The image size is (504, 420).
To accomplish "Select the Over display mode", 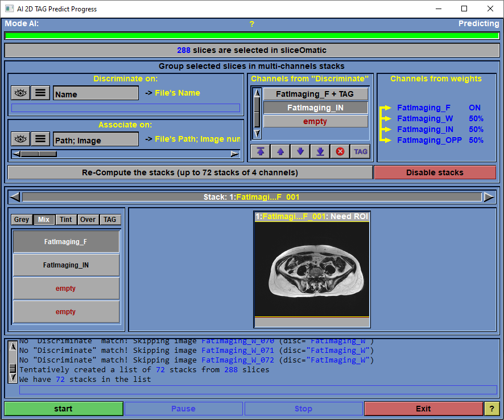I will tap(88, 219).
